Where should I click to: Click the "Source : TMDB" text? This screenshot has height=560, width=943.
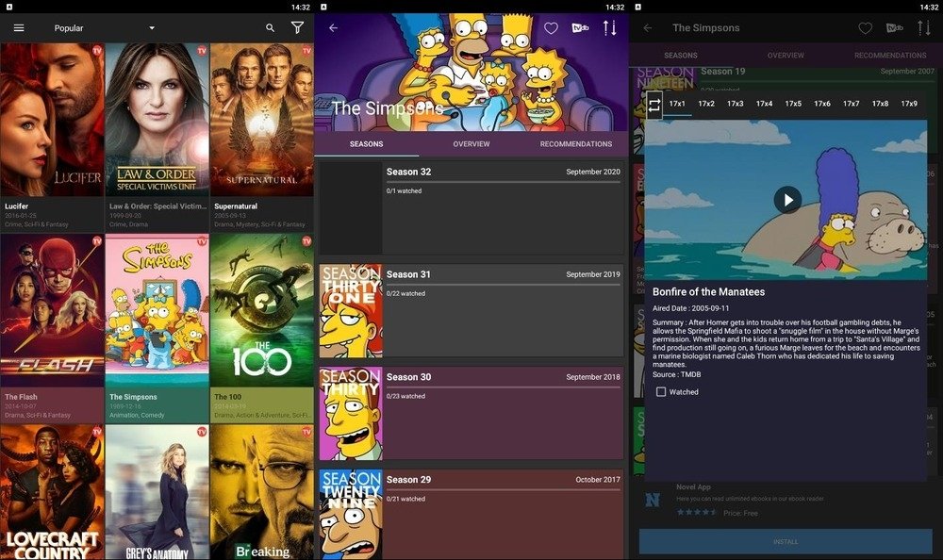(676, 374)
